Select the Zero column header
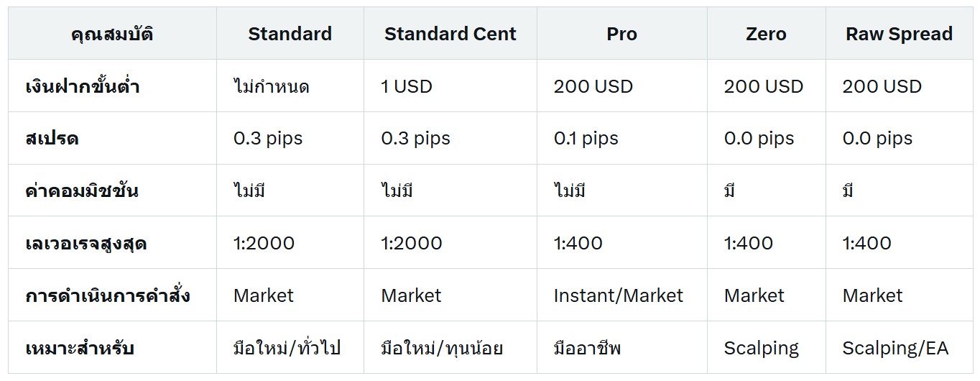Image resolution: width=980 pixels, height=381 pixels. (x=766, y=34)
